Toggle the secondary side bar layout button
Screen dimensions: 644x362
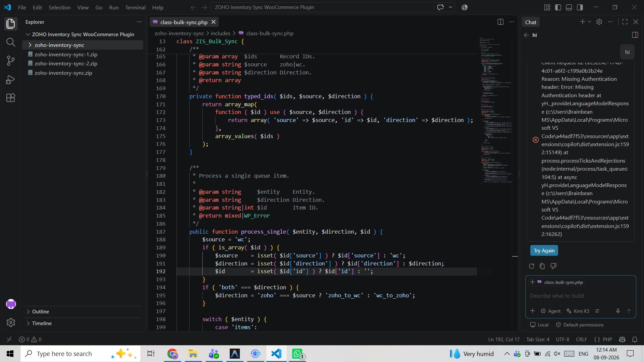coord(580,7)
